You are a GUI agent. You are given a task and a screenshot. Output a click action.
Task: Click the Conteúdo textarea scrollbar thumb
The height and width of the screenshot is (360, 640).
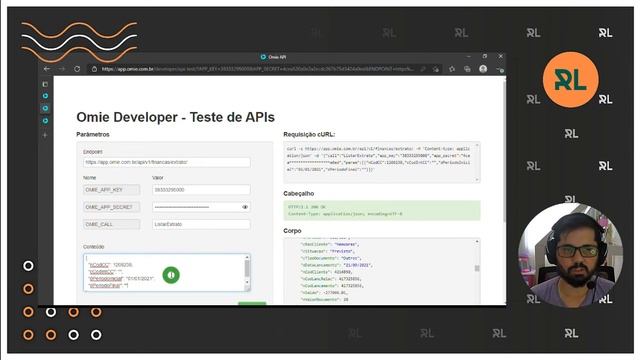(x=247, y=268)
